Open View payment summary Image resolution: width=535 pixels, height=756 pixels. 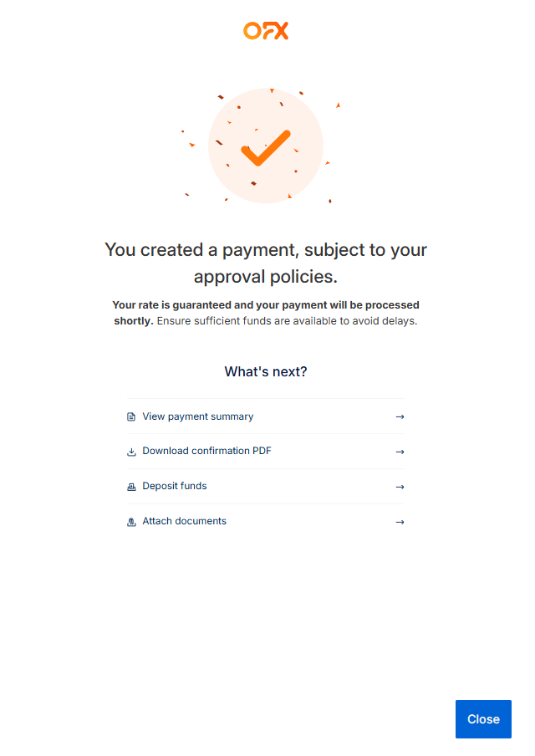[x=198, y=416]
